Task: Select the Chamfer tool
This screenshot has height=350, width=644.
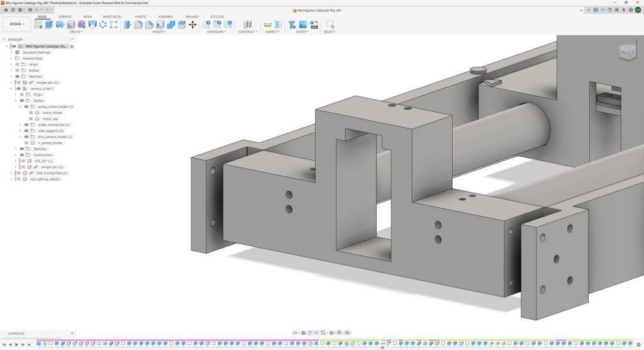Action: (149, 25)
